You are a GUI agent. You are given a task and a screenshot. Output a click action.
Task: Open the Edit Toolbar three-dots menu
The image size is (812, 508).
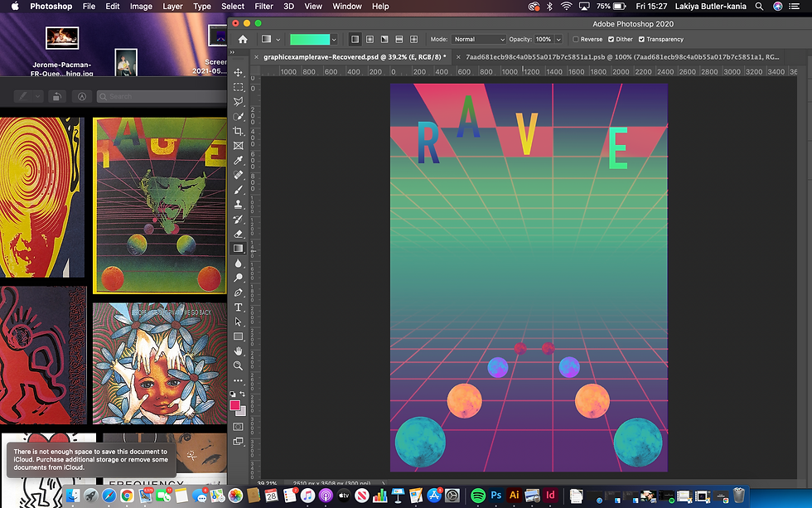(239, 380)
